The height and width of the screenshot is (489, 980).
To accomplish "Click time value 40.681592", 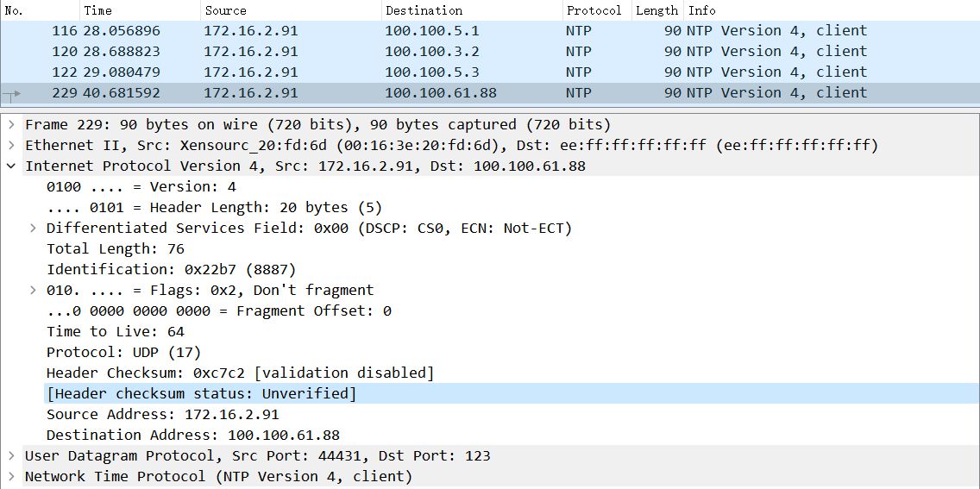I will click(x=122, y=93).
